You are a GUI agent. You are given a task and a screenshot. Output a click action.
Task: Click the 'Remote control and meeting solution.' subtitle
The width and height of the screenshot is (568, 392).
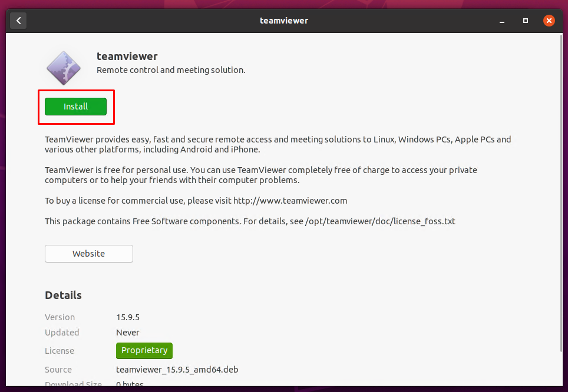[171, 70]
